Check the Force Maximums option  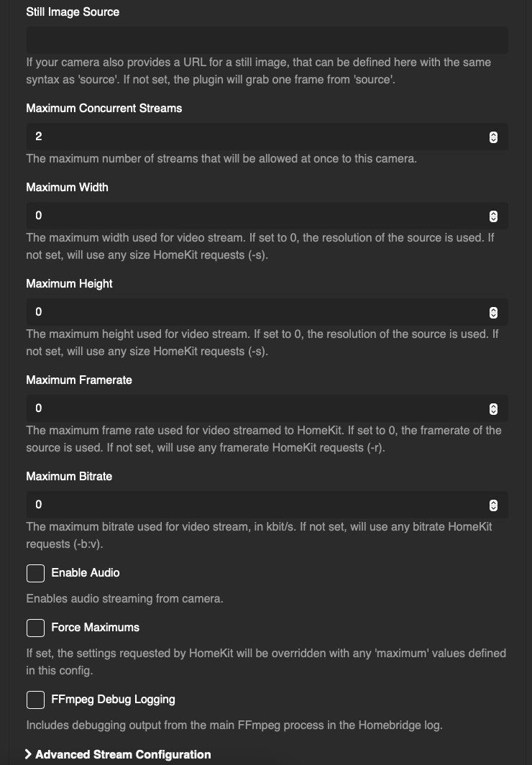(35, 628)
